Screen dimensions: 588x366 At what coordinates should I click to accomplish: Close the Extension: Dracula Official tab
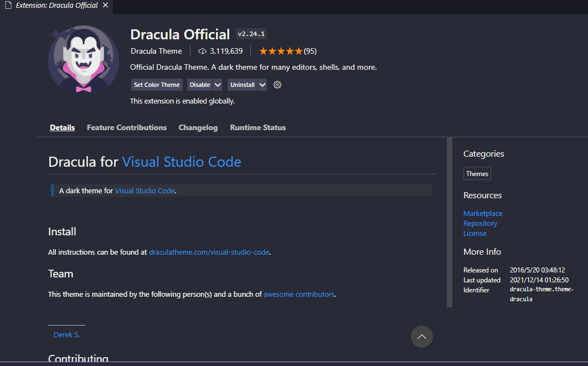106,6
